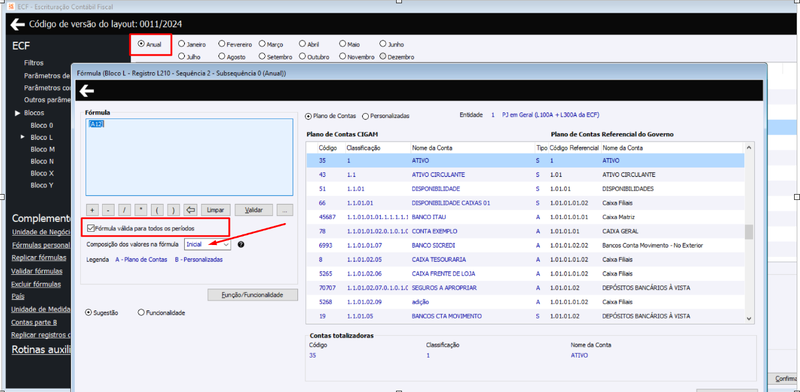The height and width of the screenshot is (392, 800).
Task: Toggle Fórmula válida para todos os períodos
Action: (x=91, y=228)
